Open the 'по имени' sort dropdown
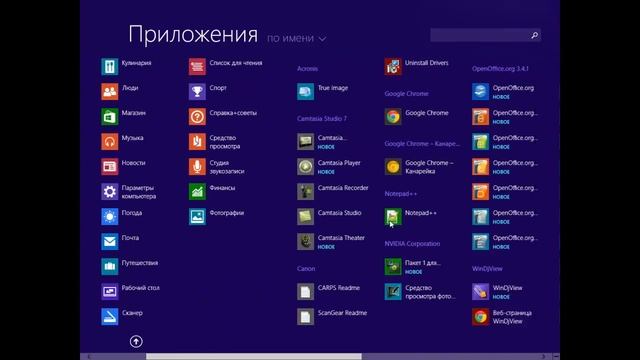The height and width of the screenshot is (360, 640). (x=297, y=38)
